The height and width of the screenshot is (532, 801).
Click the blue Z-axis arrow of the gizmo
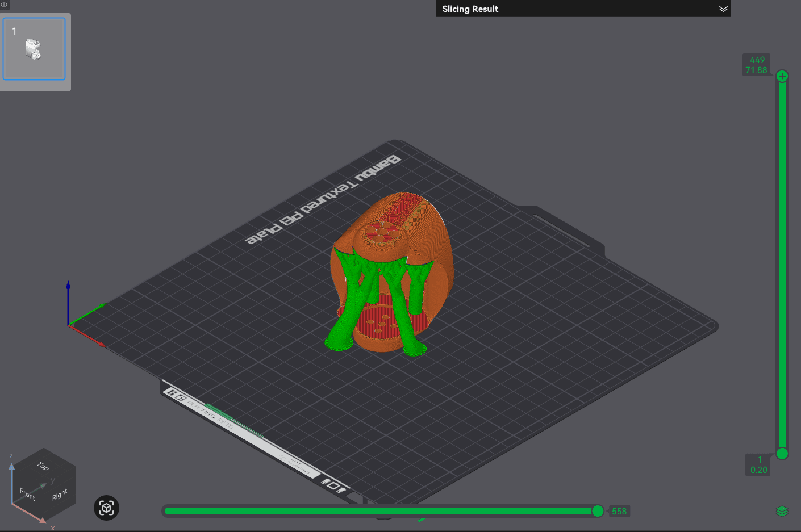click(69, 290)
